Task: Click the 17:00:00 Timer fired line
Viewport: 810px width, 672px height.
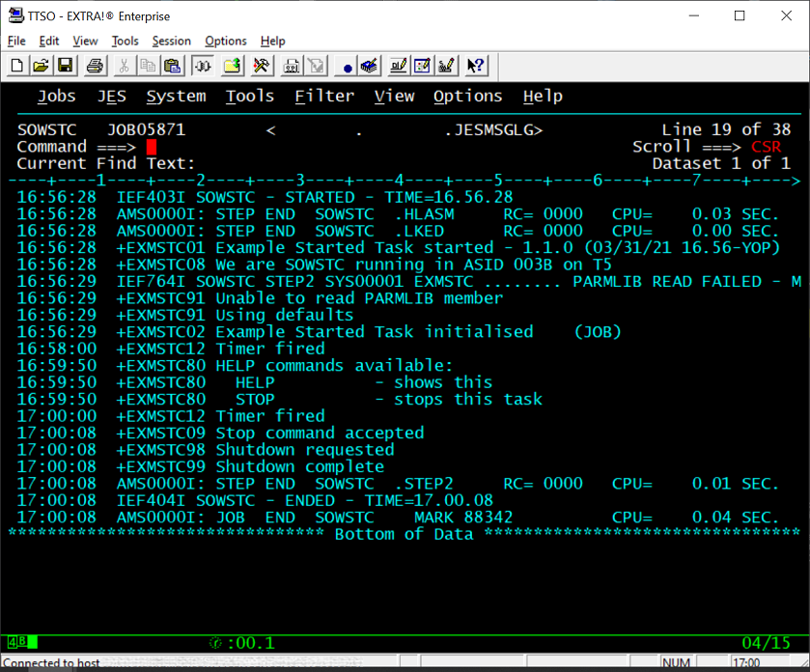Action: click(x=171, y=416)
